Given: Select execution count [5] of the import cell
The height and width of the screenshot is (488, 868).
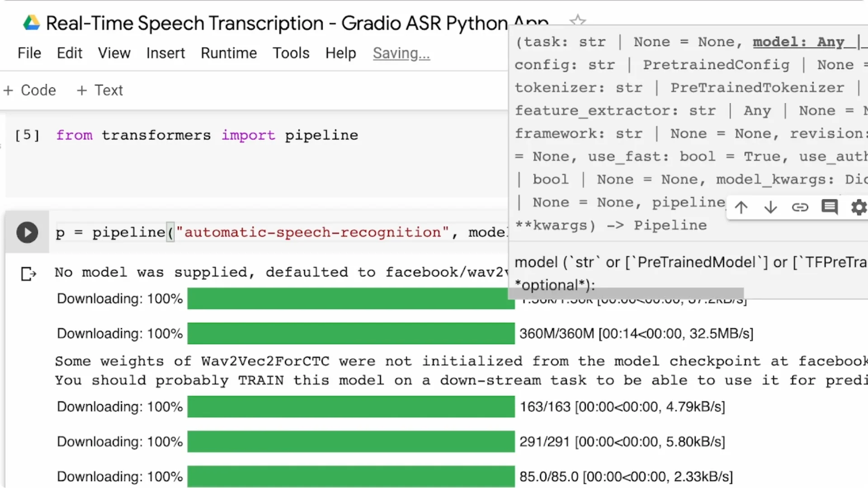Looking at the screenshot, I should (x=27, y=135).
